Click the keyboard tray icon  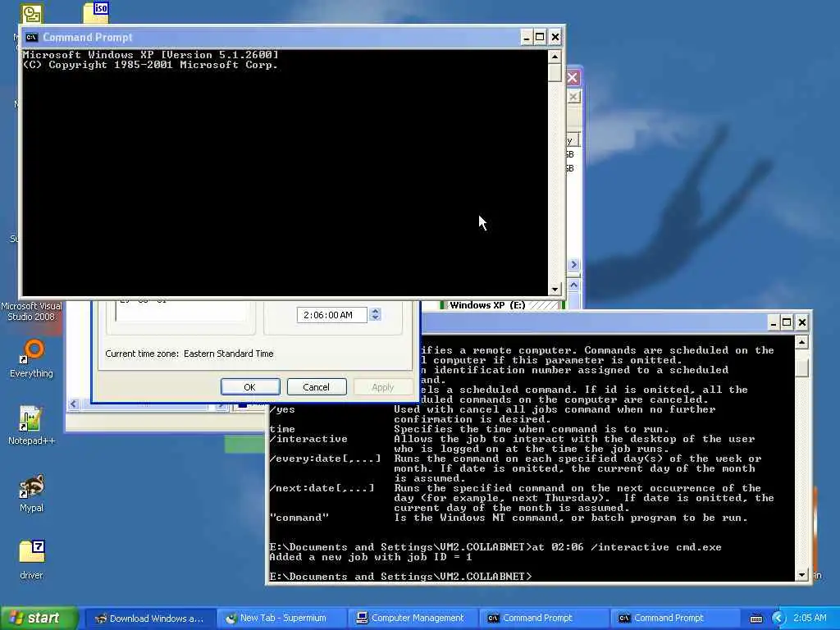[x=756, y=619]
